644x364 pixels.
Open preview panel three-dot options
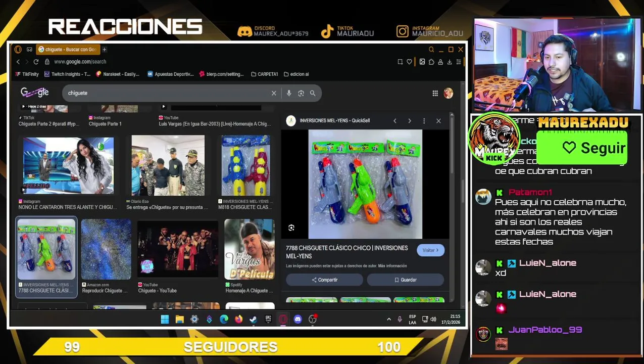click(x=424, y=121)
